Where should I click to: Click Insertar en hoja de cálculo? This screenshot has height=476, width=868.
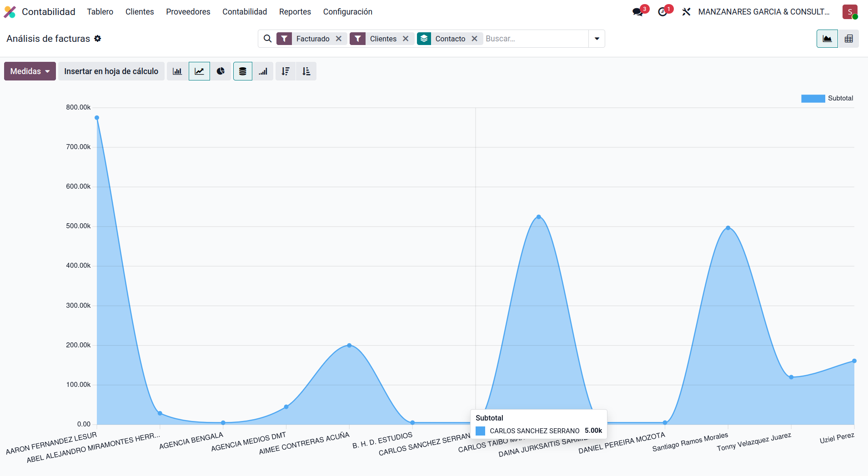point(111,71)
